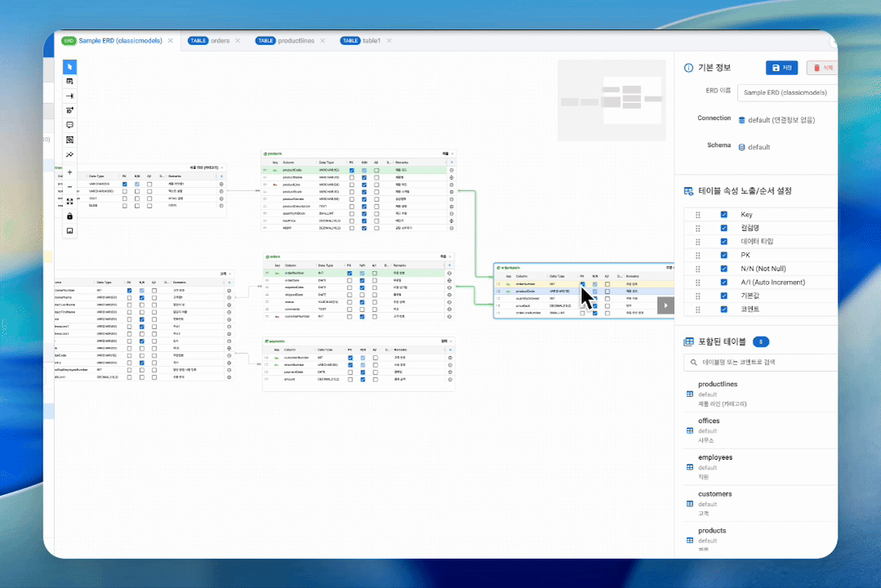The image size is (881, 588).
Task: Toggle the minimap icon at toolbar bottom
Action: [69, 231]
